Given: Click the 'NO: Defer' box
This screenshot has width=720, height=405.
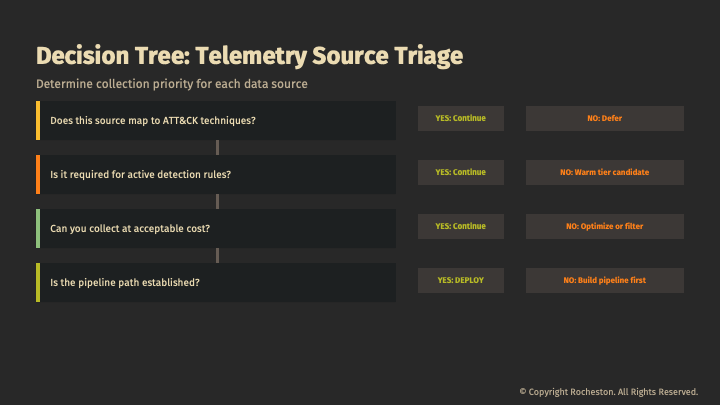Looking at the screenshot, I should pyautogui.click(x=605, y=118).
